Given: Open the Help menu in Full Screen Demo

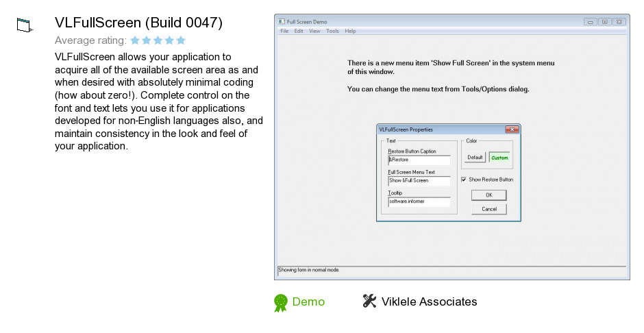Looking at the screenshot, I should tap(350, 32).
